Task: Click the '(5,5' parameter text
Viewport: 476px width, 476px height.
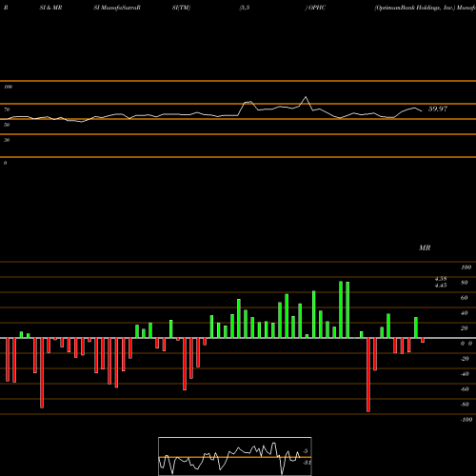Action: 245,8
